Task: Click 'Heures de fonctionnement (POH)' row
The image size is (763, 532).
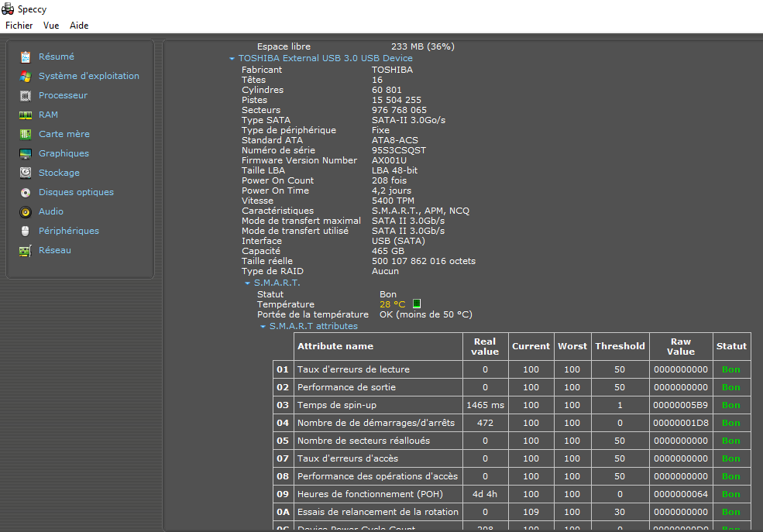Action: tap(512, 494)
